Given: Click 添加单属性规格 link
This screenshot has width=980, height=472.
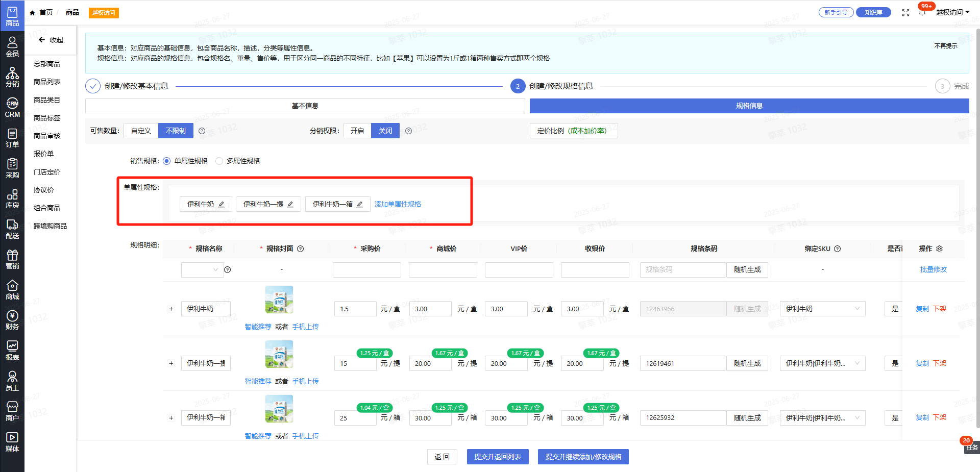Looking at the screenshot, I should point(398,204).
